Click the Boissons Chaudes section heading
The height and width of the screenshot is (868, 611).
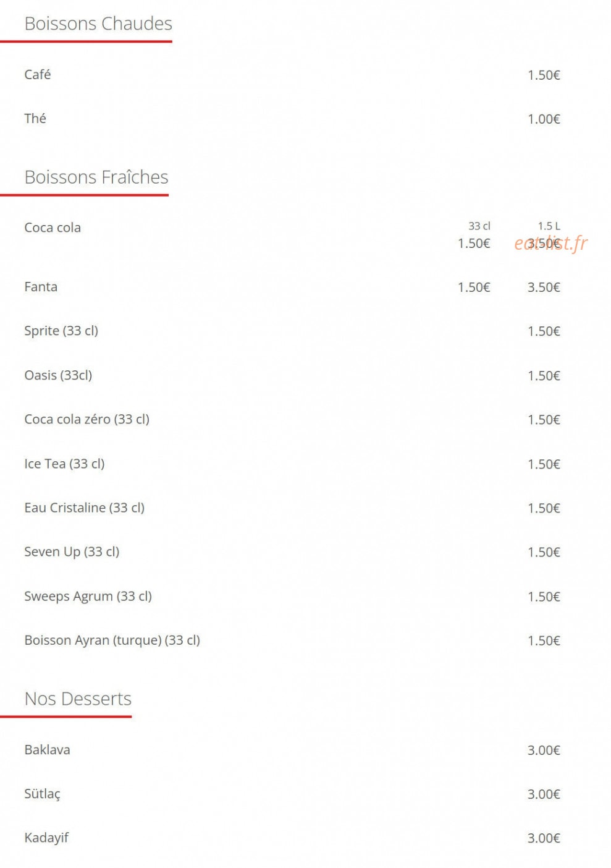[x=98, y=23]
